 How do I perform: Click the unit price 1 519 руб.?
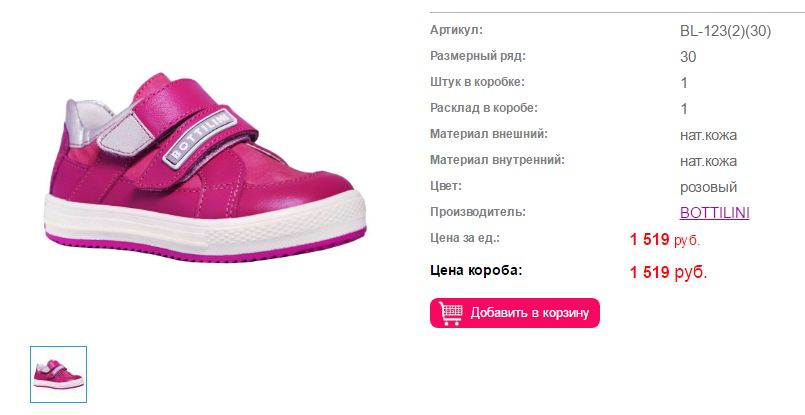[665, 239]
